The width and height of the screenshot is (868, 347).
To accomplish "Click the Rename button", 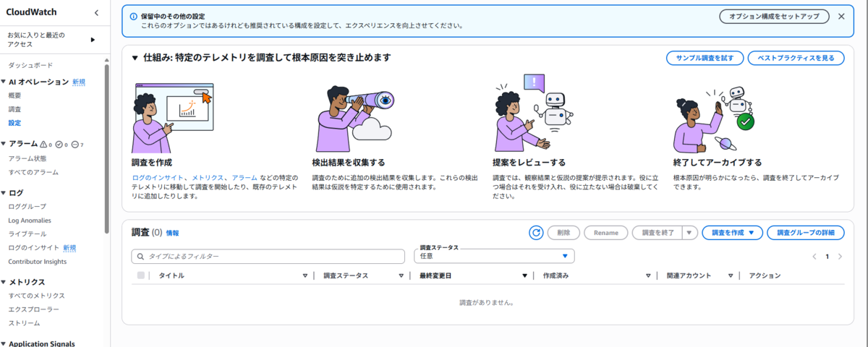I will click(605, 233).
